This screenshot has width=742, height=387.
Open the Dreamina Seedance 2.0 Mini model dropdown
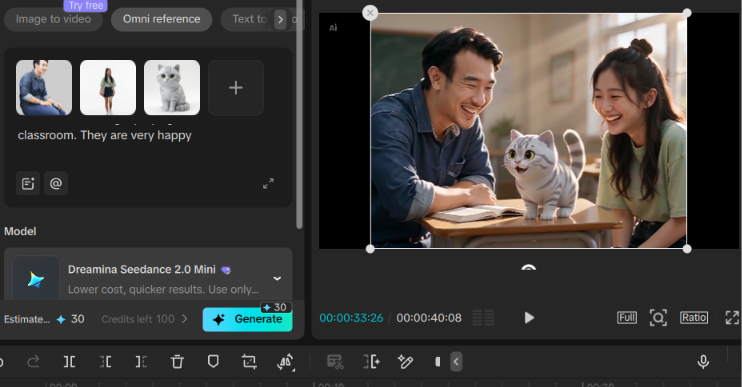pyautogui.click(x=277, y=278)
